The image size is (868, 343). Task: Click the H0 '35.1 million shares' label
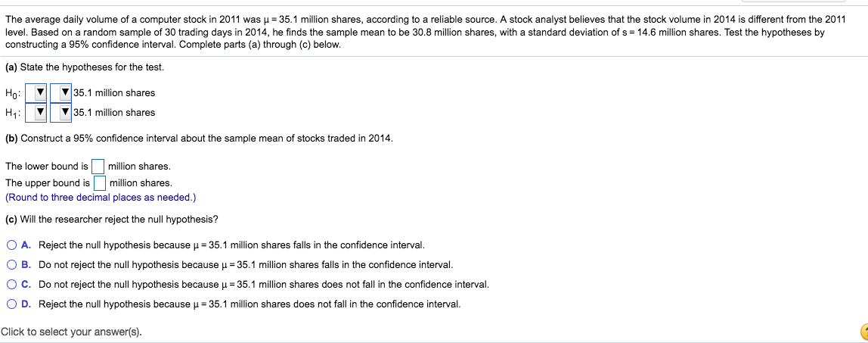click(x=114, y=93)
